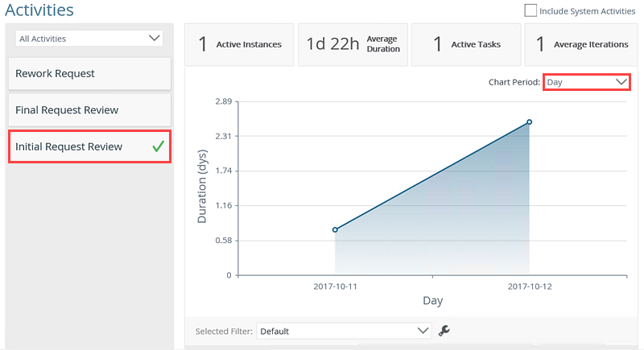This screenshot has height=350, width=644.
Task: Click the wrench icon beside Selected Filter
Action: (444, 331)
